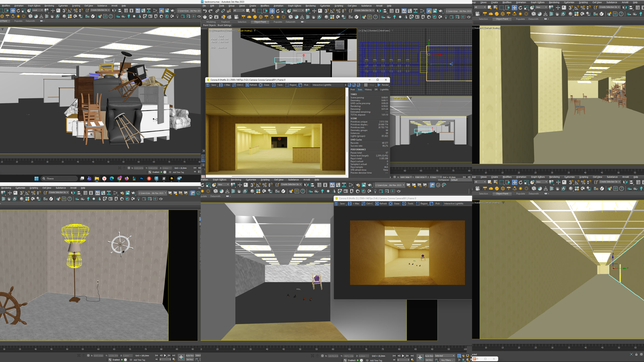This screenshot has height=362, width=644.
Task: Click Erase X icon in Corona 1:4 window
Action: tap(390, 204)
